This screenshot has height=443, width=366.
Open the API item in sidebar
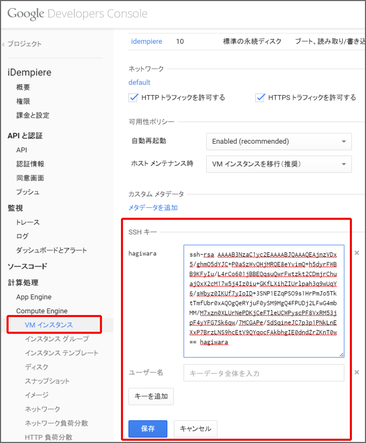pos(22,150)
